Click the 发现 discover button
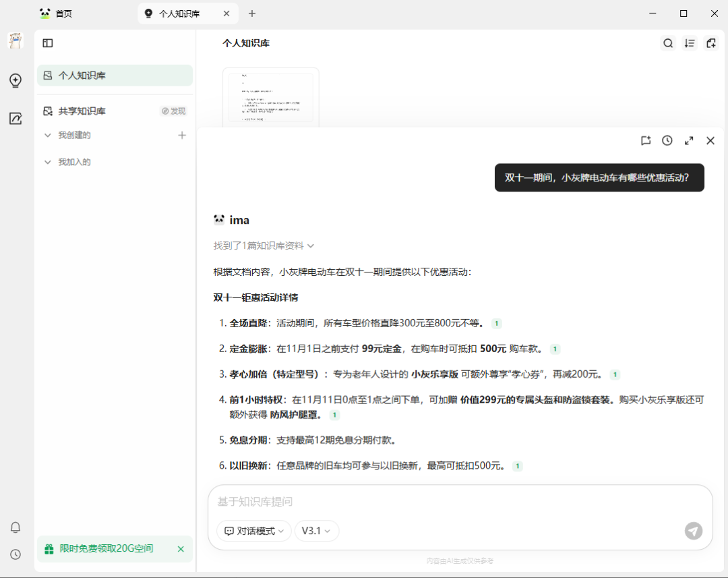The width and height of the screenshot is (728, 578). click(x=174, y=111)
